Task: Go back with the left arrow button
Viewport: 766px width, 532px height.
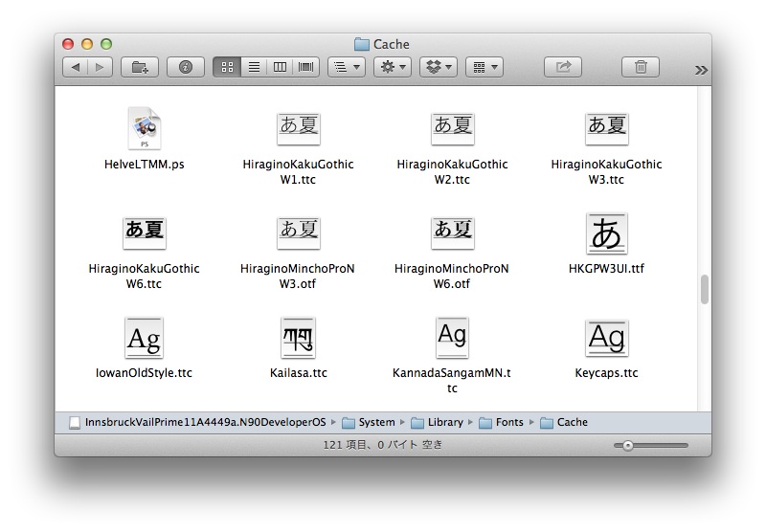Action: [x=76, y=67]
